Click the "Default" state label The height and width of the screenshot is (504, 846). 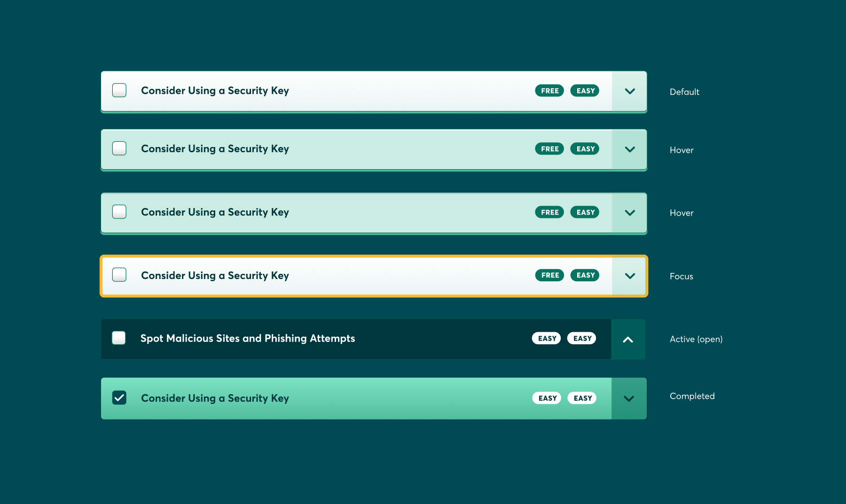pos(684,92)
